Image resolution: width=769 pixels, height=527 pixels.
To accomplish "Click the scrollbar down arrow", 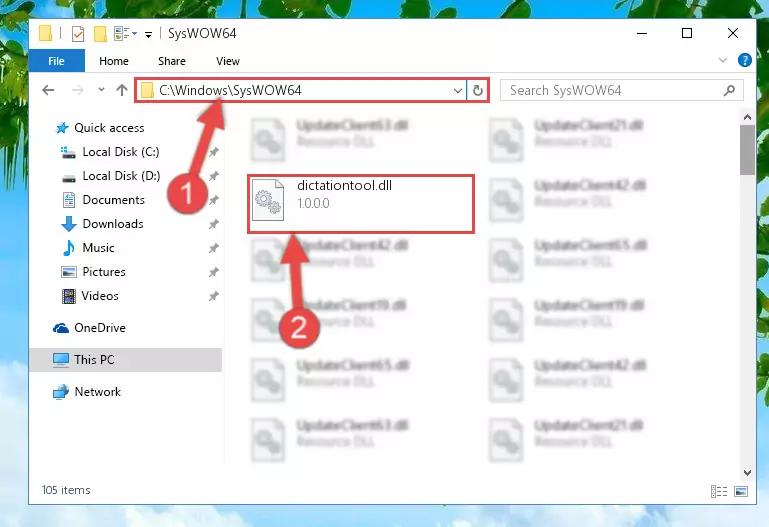I will pos(747,473).
